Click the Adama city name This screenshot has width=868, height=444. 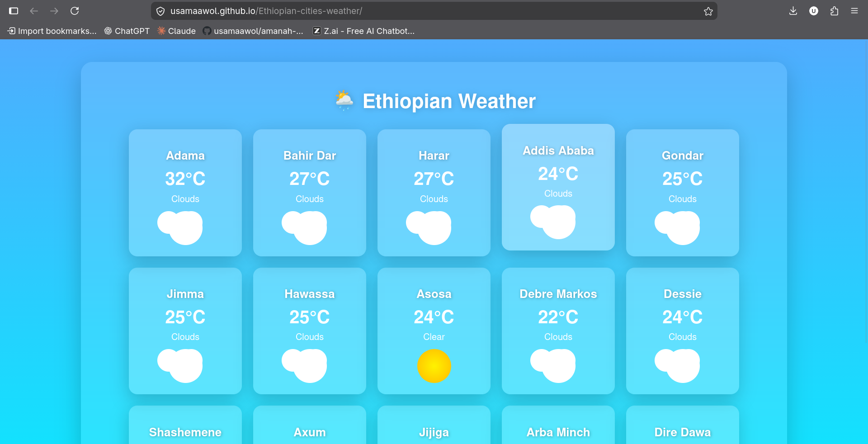[x=185, y=156]
